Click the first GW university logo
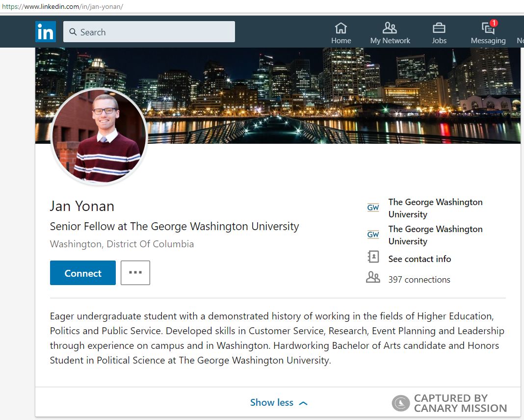This screenshot has height=420, width=524. 373,208
